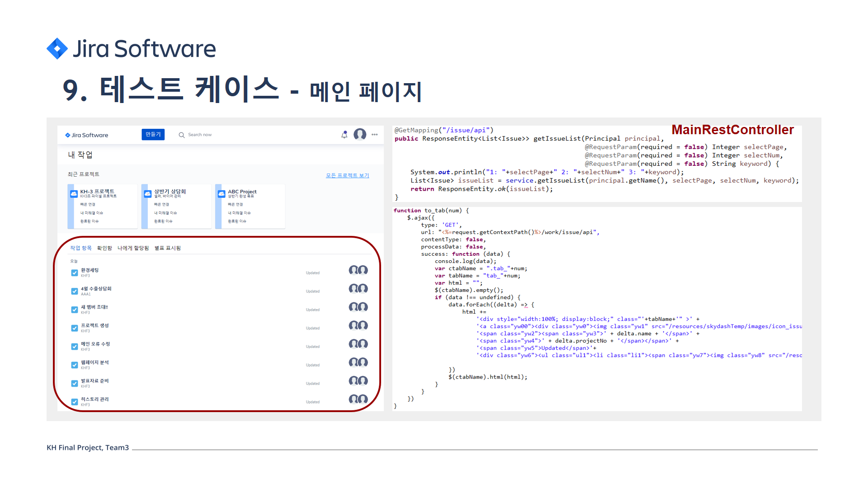Toggle checkbox for 발표자료 준비 task
Image resolution: width=868 pixels, height=488 pixels.
click(x=75, y=384)
